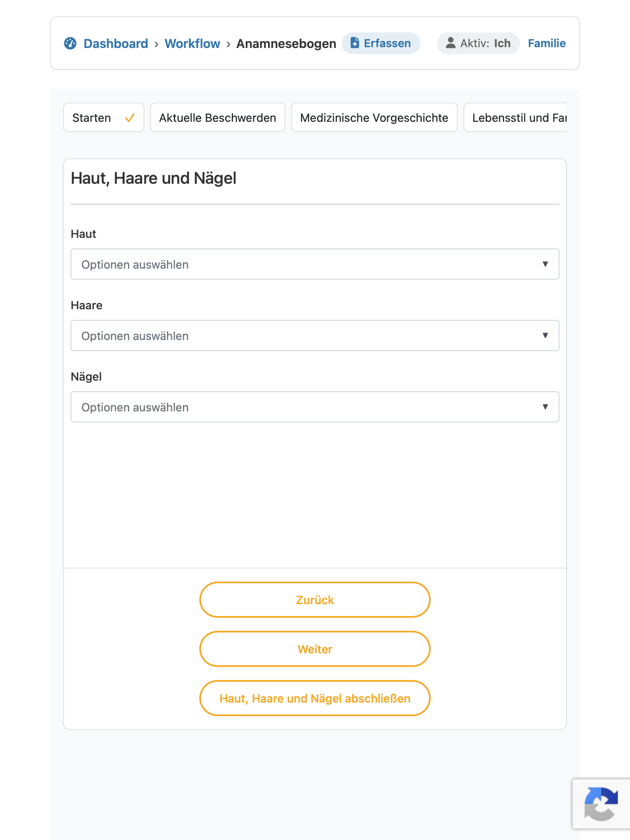The image size is (630, 840).
Task: Switch to the Medizinische Vorgeschichte tab
Action: 374,117
